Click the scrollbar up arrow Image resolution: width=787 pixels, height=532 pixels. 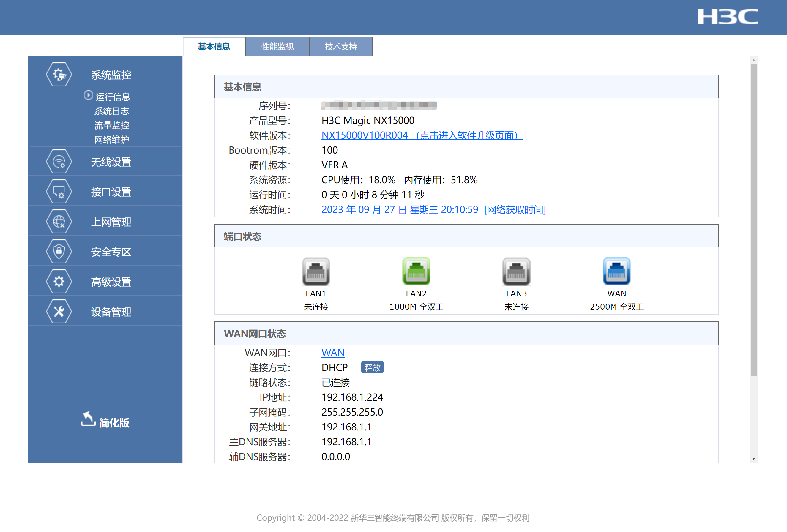[x=754, y=60]
